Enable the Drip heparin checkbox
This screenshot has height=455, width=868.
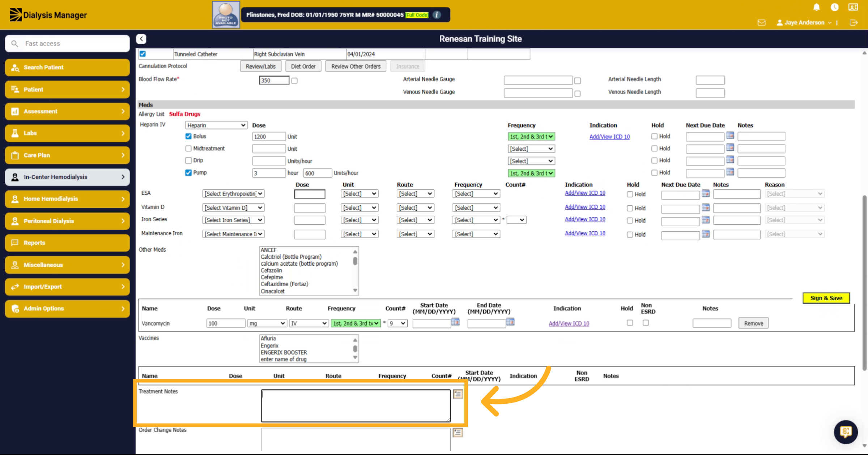(188, 160)
